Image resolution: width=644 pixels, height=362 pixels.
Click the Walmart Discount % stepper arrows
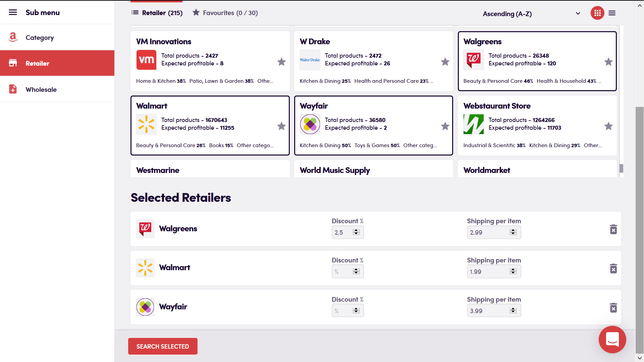(356, 271)
